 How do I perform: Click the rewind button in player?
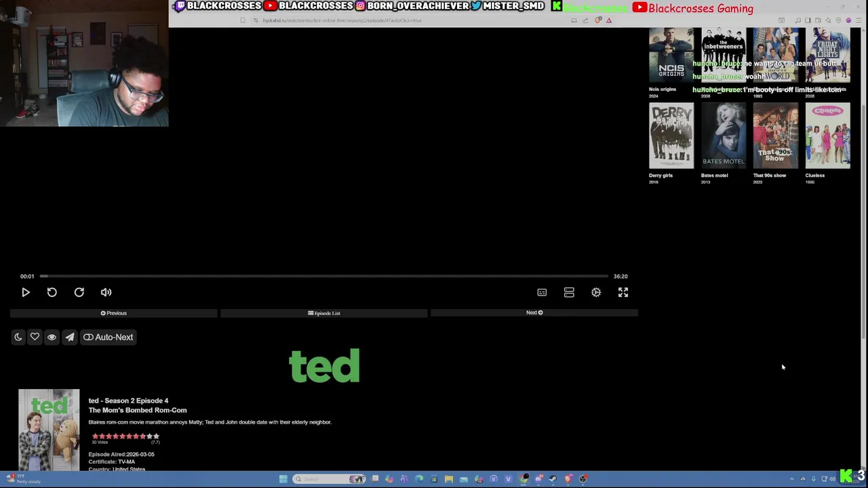click(52, 292)
